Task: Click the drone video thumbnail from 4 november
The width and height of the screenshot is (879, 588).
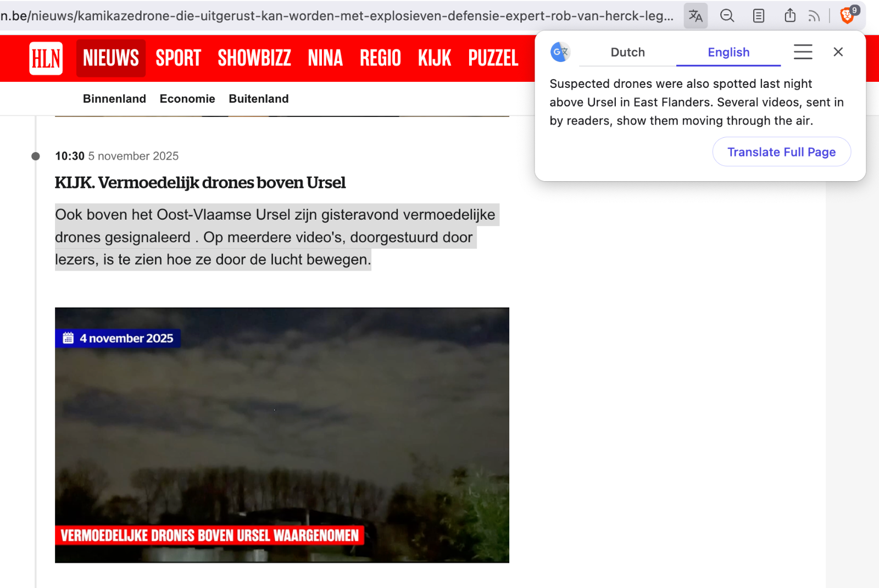Action: click(x=281, y=434)
